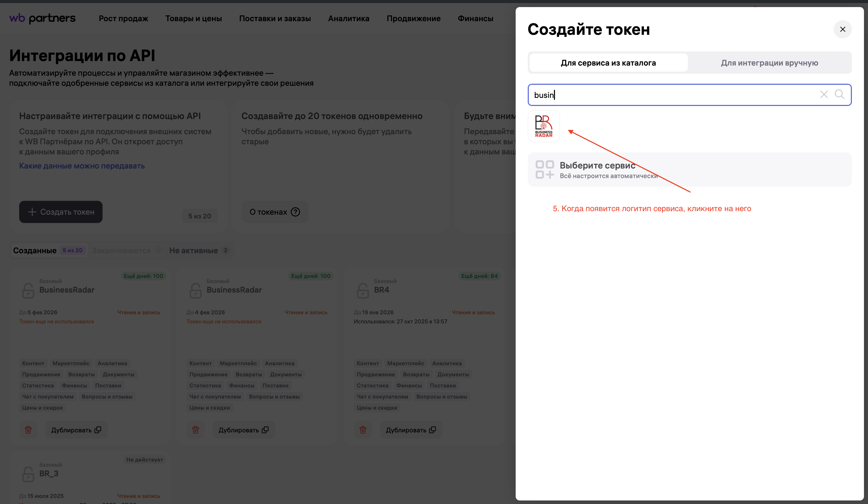Click the Выберите сервис grid icon
Image resolution: width=868 pixels, height=504 pixels.
click(x=545, y=170)
